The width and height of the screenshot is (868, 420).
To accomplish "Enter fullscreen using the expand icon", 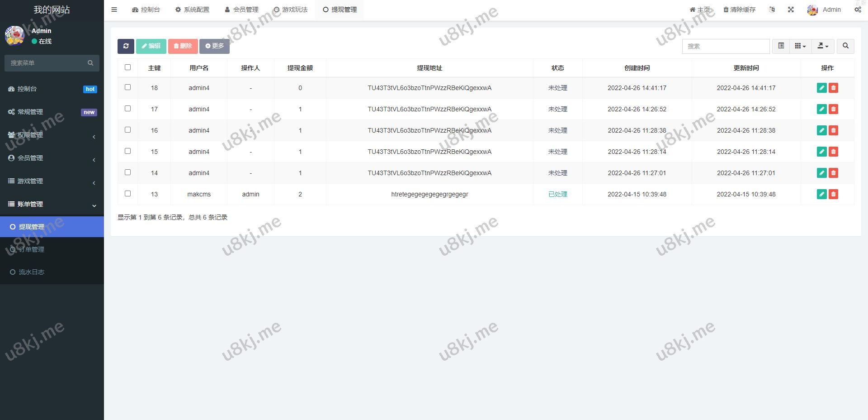I will [x=791, y=10].
